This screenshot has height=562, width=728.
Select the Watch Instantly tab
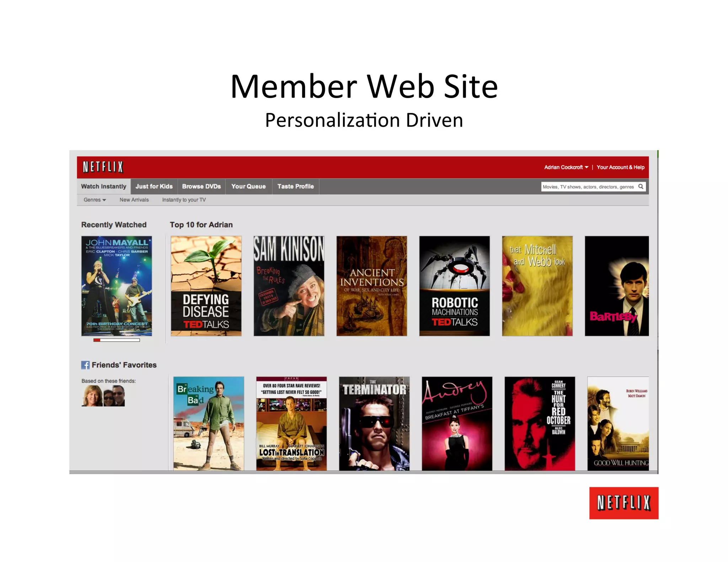[103, 187]
